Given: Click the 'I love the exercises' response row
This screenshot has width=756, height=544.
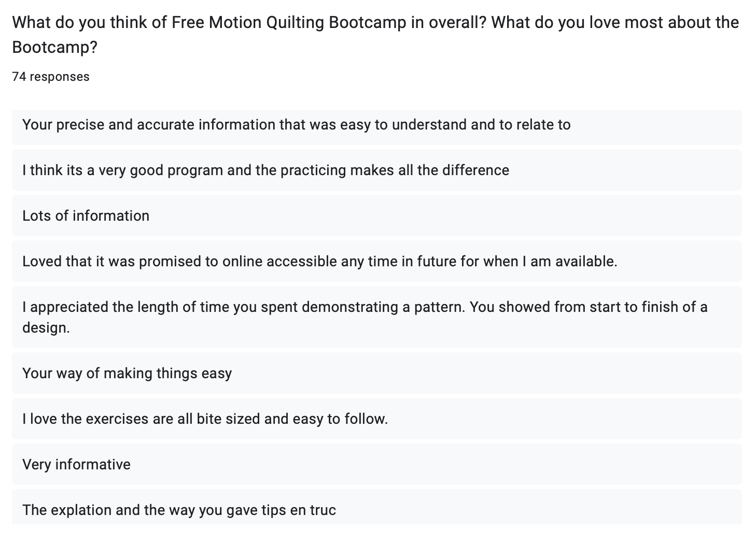Looking at the screenshot, I should [x=377, y=419].
